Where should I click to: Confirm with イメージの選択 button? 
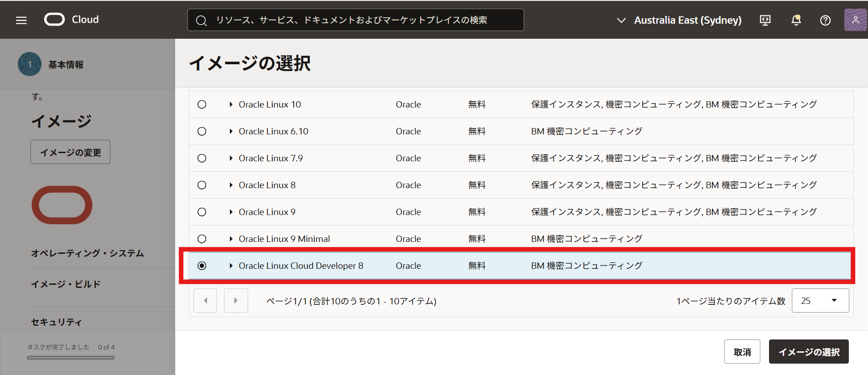[809, 352]
